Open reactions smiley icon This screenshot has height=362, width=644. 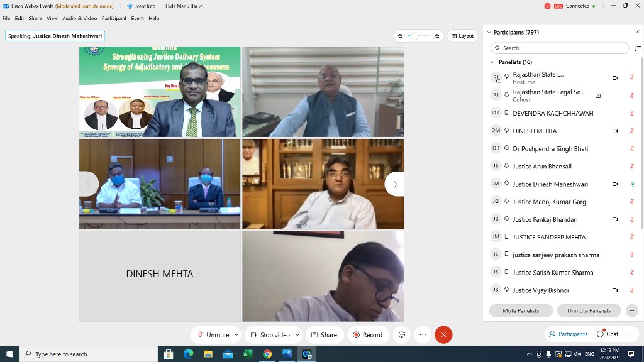pos(402,335)
